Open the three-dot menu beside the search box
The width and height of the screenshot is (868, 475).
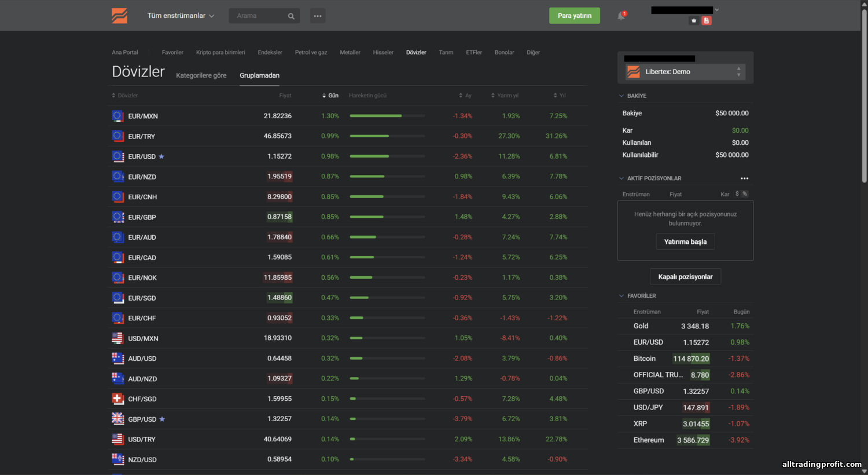point(318,16)
